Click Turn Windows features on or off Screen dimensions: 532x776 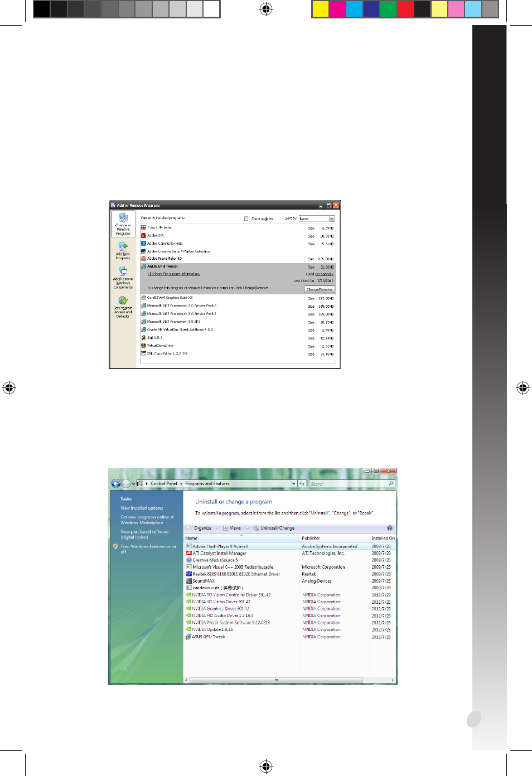pyautogui.click(x=148, y=549)
